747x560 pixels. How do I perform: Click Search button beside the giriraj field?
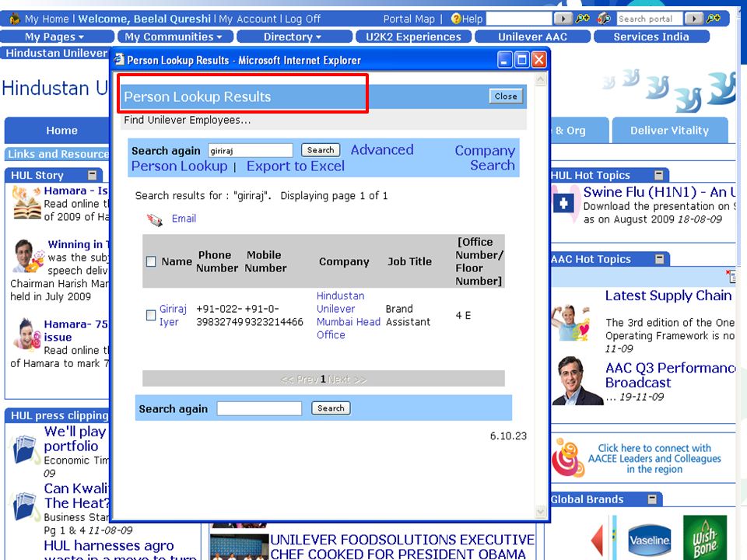click(321, 150)
